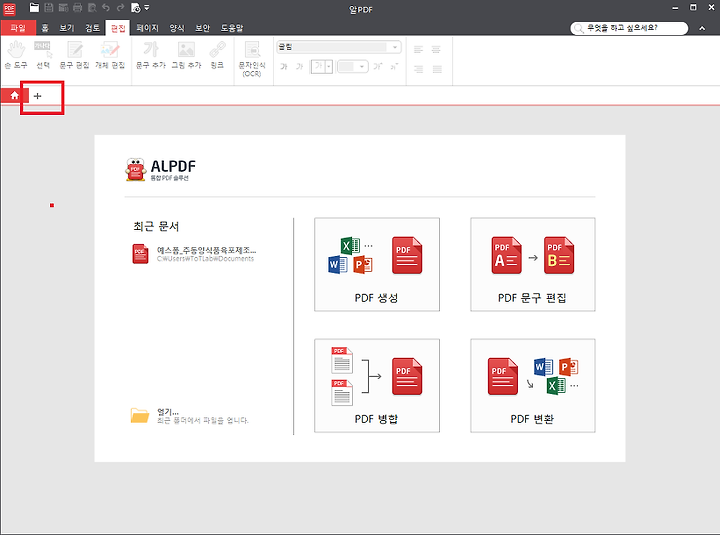Align text left icon
Viewport: 720px width, 535px height.
[418, 49]
